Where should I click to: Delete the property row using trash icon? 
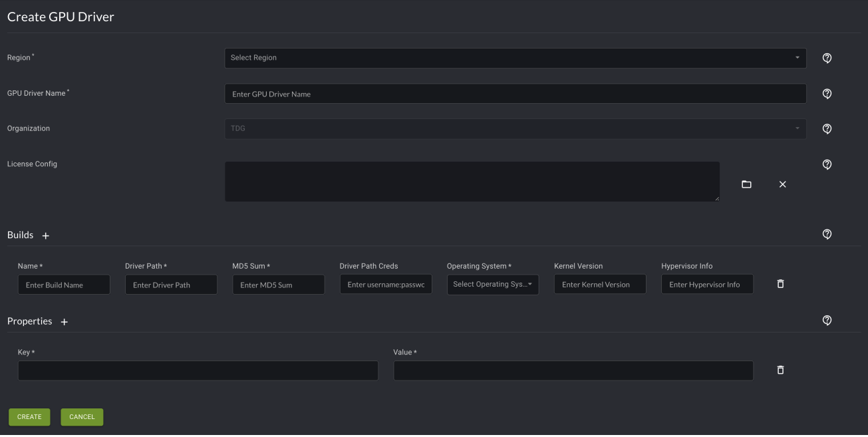coord(780,370)
